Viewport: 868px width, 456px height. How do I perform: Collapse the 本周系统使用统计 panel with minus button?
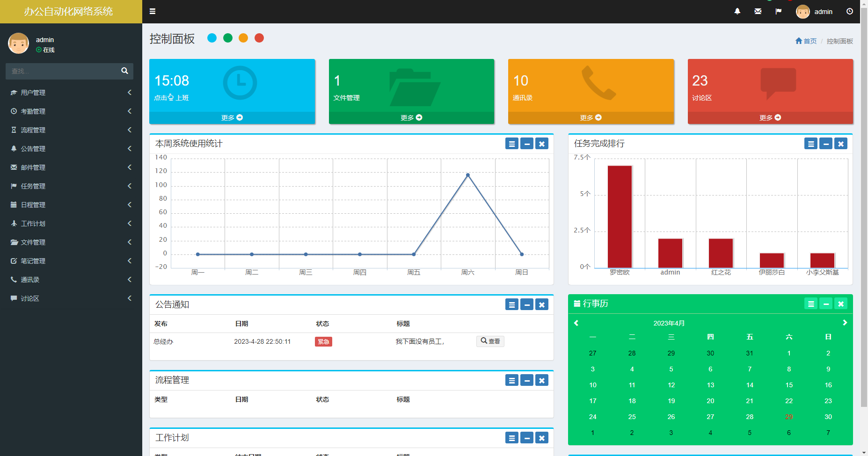click(527, 144)
